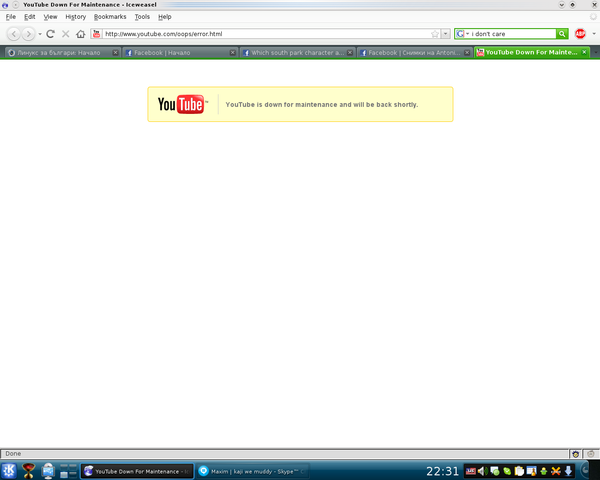Focus the search box containing 'i don't care'

[513, 34]
